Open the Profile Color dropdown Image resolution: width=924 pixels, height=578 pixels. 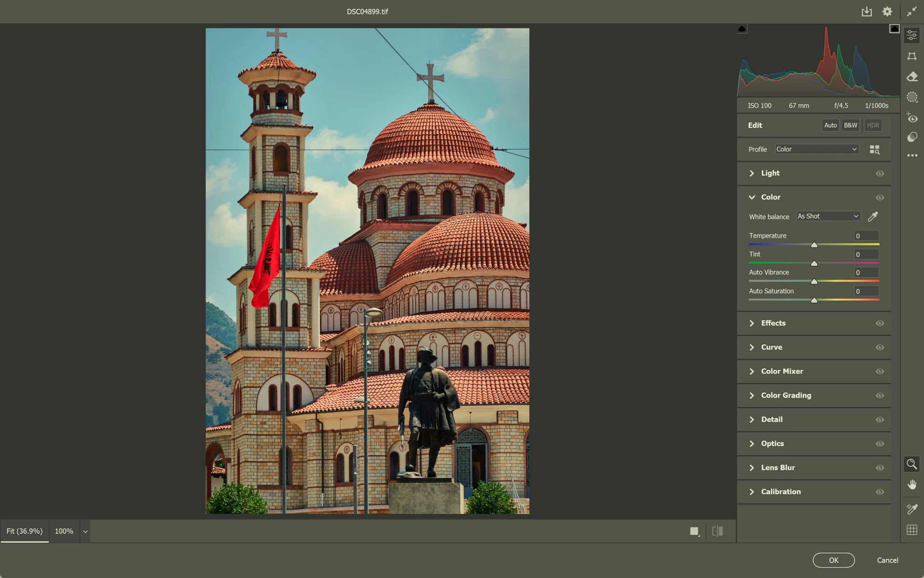(817, 149)
